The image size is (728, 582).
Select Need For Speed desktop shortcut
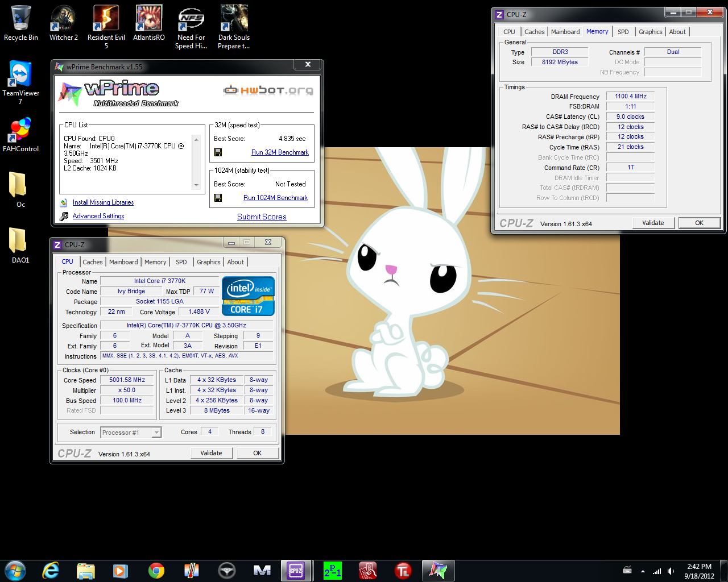point(191,27)
